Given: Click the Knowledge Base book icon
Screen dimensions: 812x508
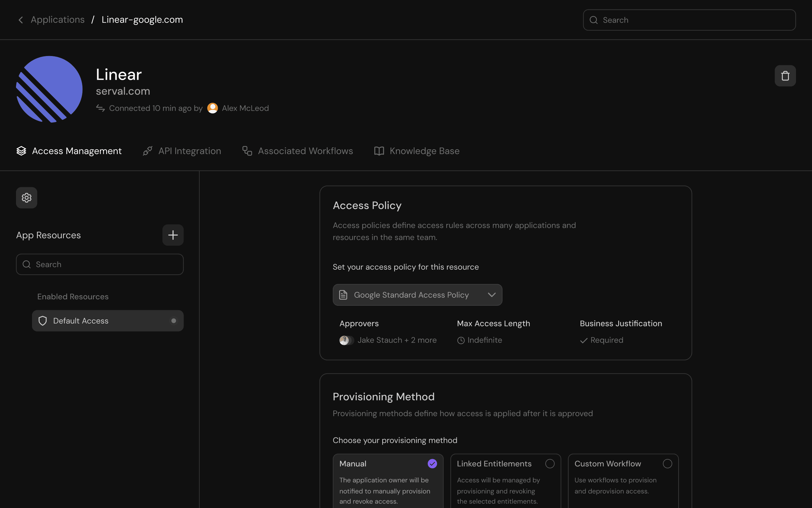Looking at the screenshot, I should click(x=379, y=151).
